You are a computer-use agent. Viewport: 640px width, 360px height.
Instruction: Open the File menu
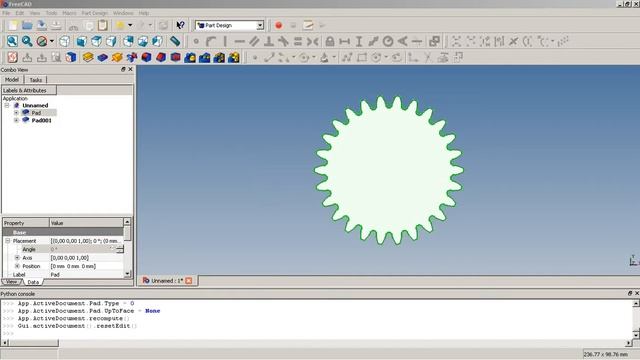[x=6, y=13]
